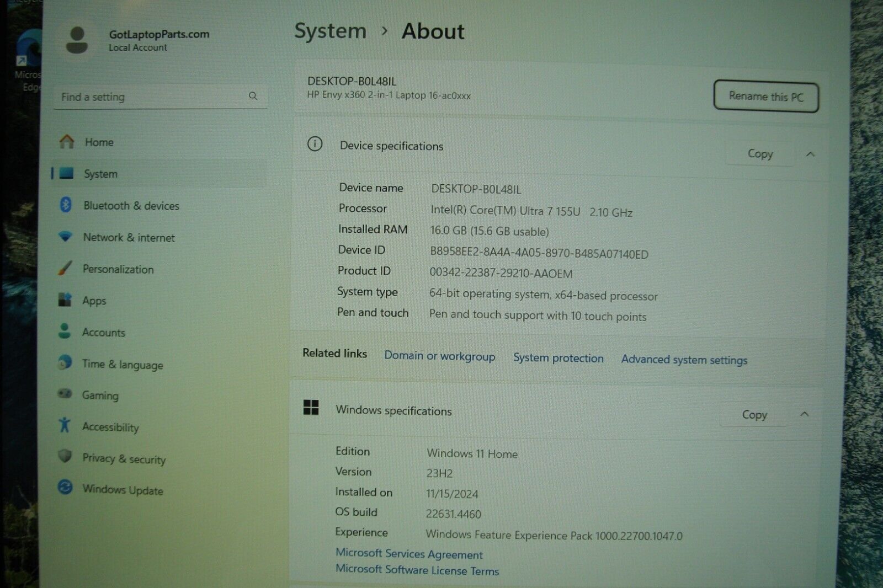The height and width of the screenshot is (588, 883).
Task: Select the Network & internet wifi icon
Action: 65,237
